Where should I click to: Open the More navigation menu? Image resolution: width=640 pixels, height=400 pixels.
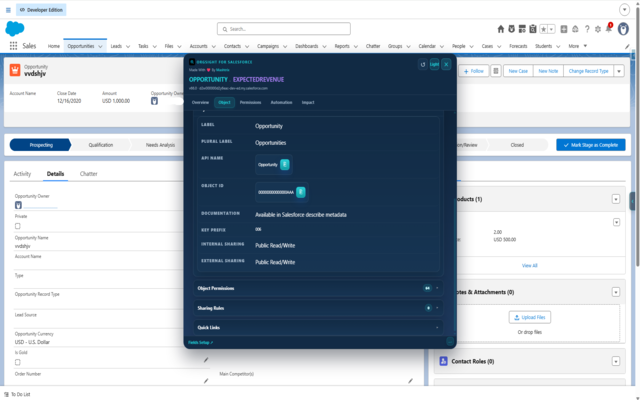pos(578,46)
